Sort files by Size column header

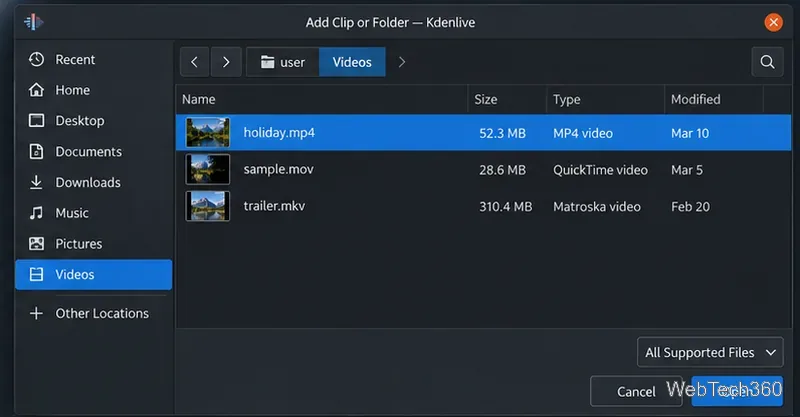(x=507, y=100)
